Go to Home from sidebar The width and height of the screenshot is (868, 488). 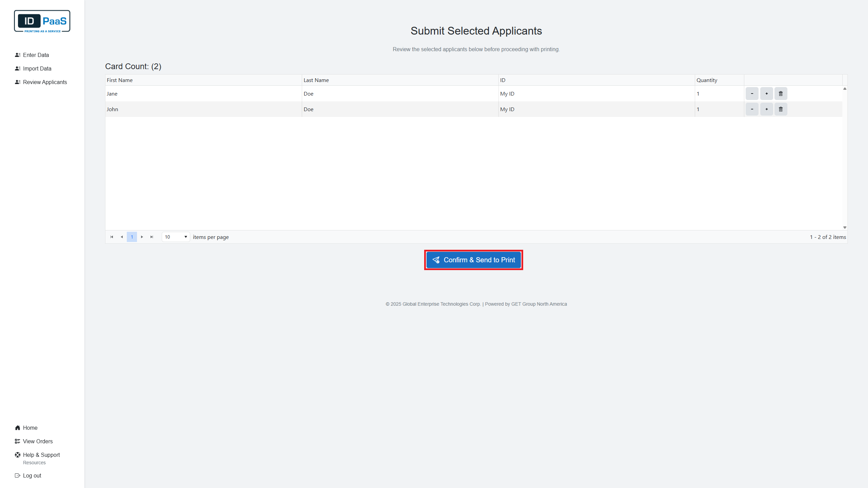point(30,428)
